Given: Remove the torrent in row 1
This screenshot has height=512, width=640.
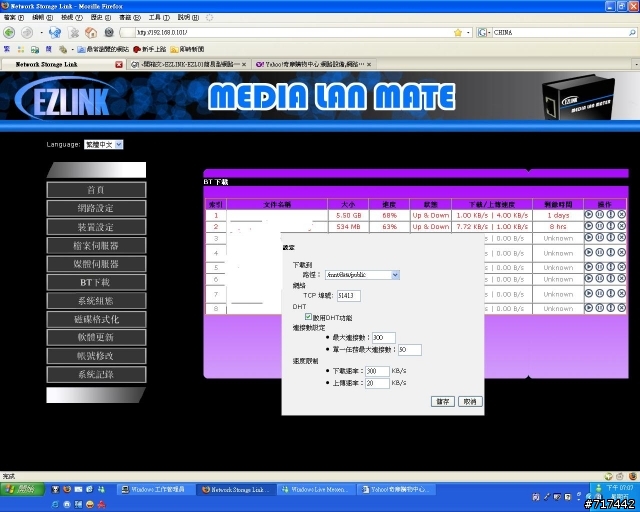Looking at the screenshot, I should point(622,214).
